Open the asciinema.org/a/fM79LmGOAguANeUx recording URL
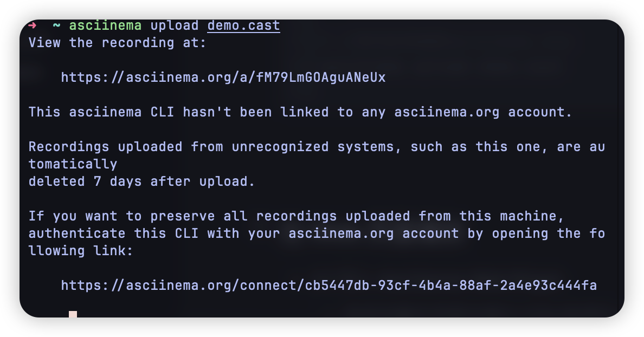The height and width of the screenshot is (337, 644). coord(223,77)
